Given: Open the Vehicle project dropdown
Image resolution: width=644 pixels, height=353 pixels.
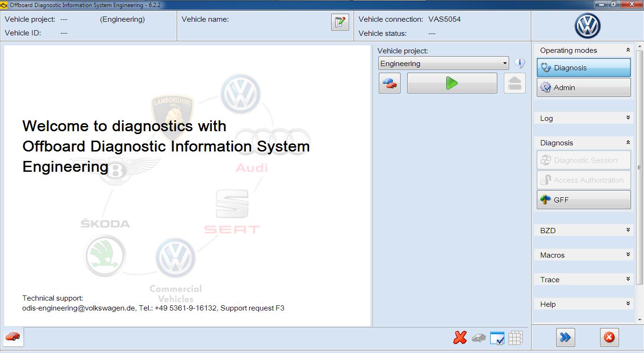Looking at the screenshot, I should tap(443, 63).
